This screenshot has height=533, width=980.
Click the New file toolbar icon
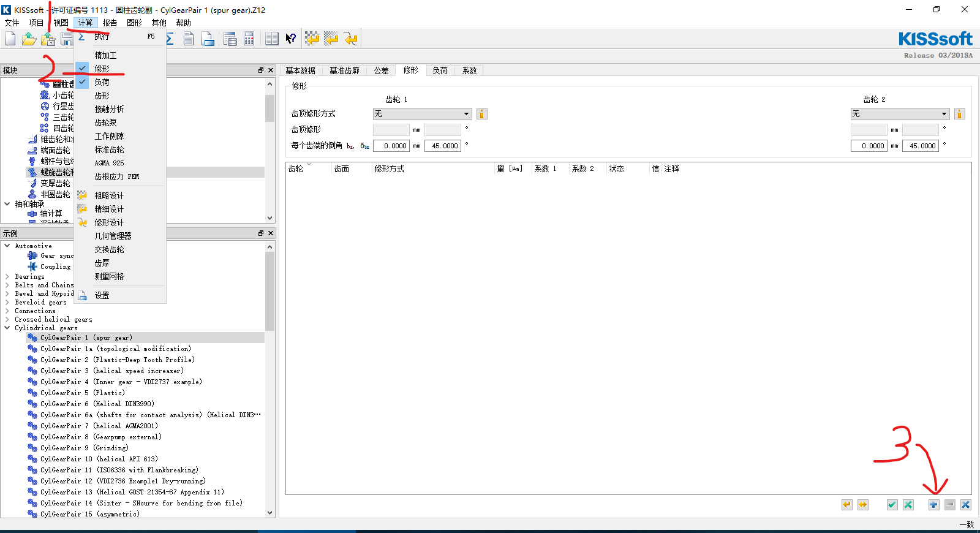coord(10,39)
